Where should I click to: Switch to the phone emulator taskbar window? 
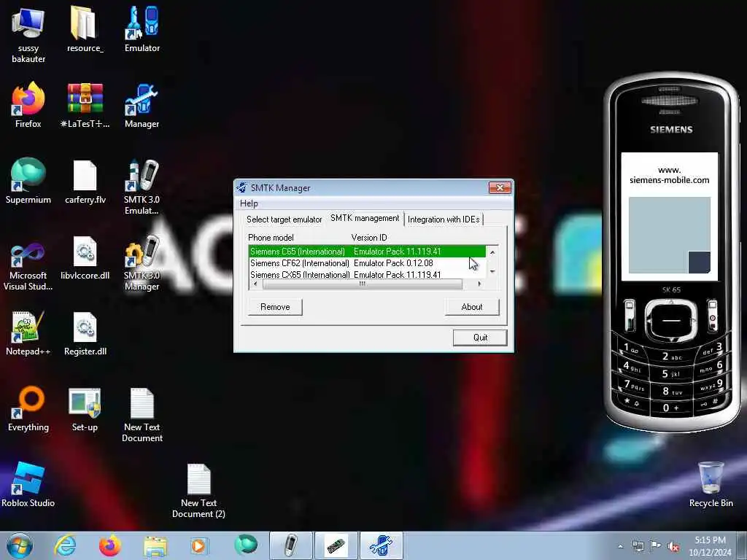(x=290, y=545)
